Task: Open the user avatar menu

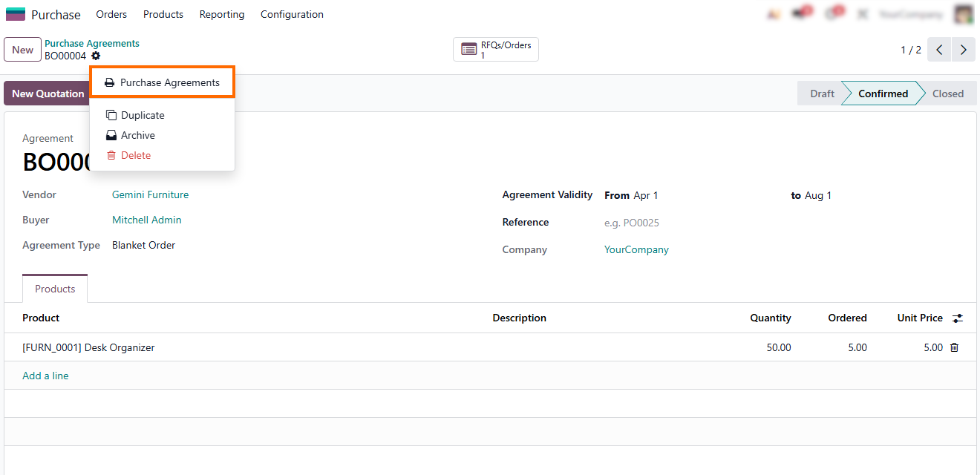Action: point(963,14)
